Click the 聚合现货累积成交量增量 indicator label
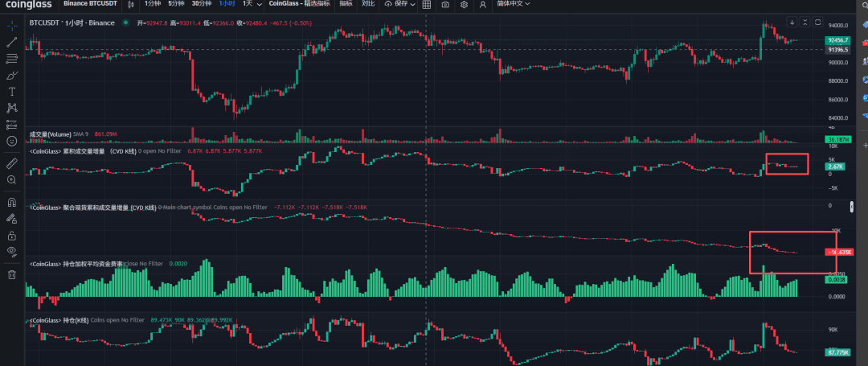The width and height of the screenshot is (868, 366). (92, 208)
